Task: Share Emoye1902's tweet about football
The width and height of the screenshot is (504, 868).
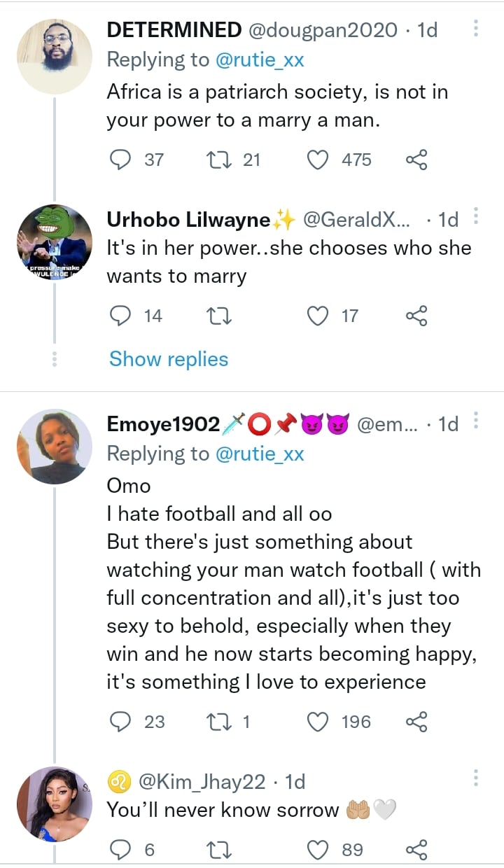Action: point(416,722)
